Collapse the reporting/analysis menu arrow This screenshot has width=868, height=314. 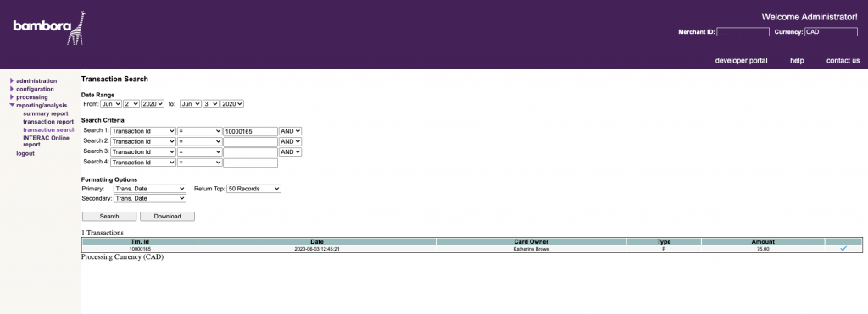tap(12, 105)
